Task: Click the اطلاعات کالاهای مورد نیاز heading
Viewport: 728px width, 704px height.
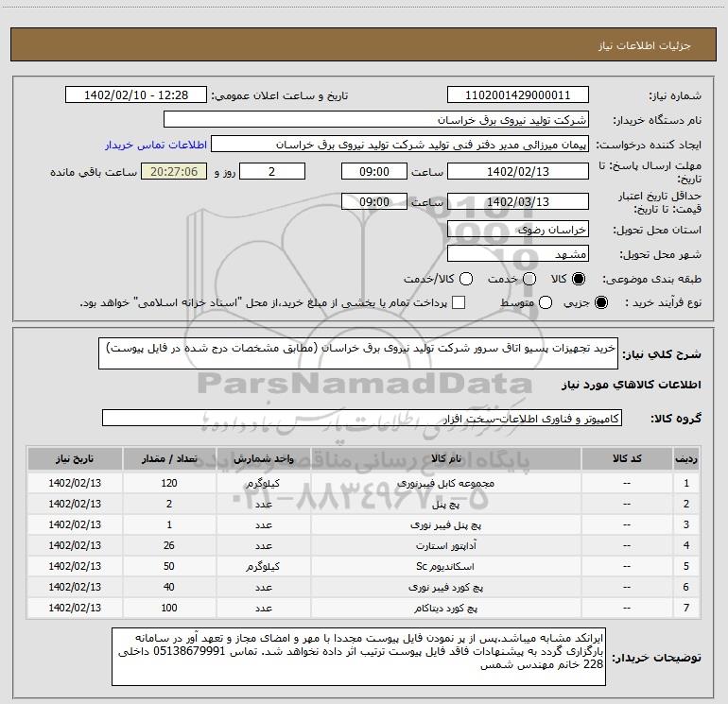Action: click(x=632, y=385)
